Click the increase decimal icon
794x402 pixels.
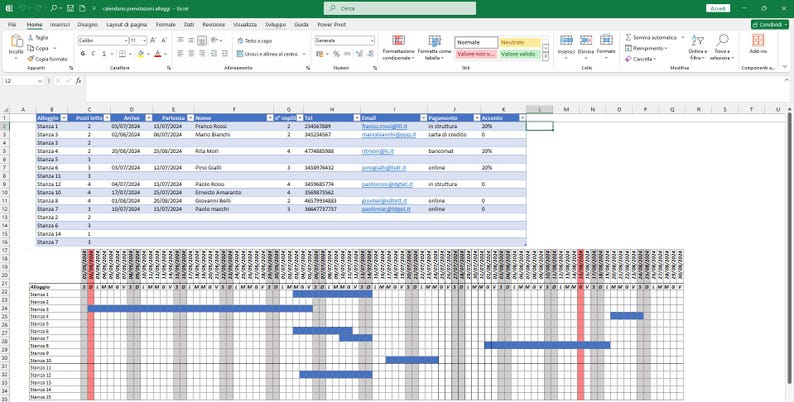click(359, 54)
